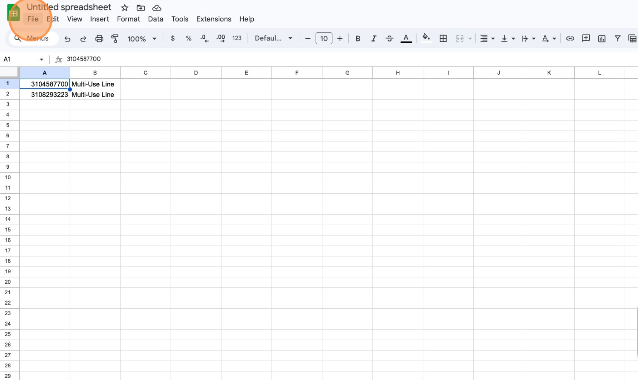Open the Tools menu
This screenshot has height=382, width=638.
tap(179, 19)
